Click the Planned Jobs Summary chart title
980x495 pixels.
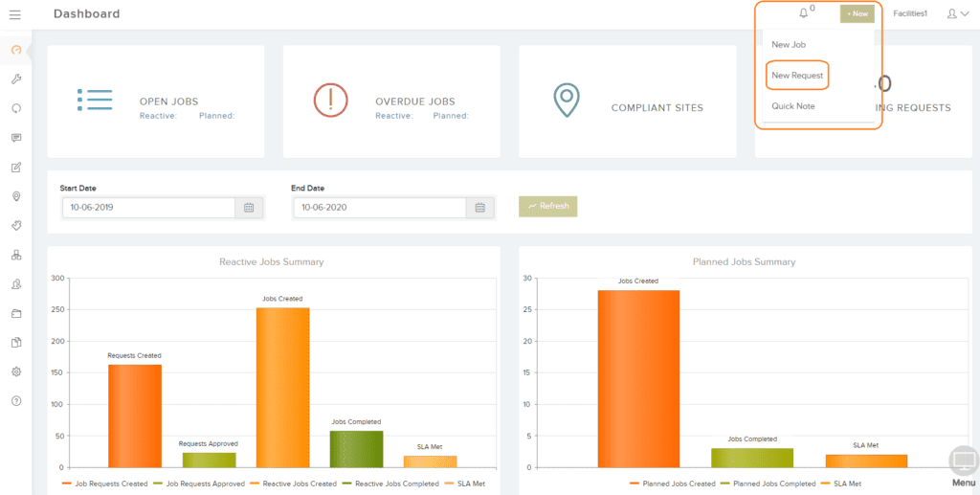[x=744, y=262]
